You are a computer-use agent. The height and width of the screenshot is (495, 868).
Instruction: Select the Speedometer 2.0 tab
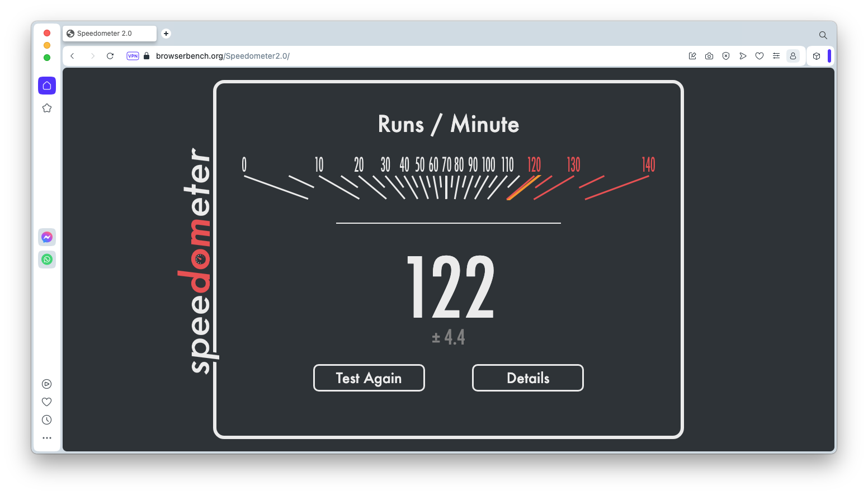110,34
